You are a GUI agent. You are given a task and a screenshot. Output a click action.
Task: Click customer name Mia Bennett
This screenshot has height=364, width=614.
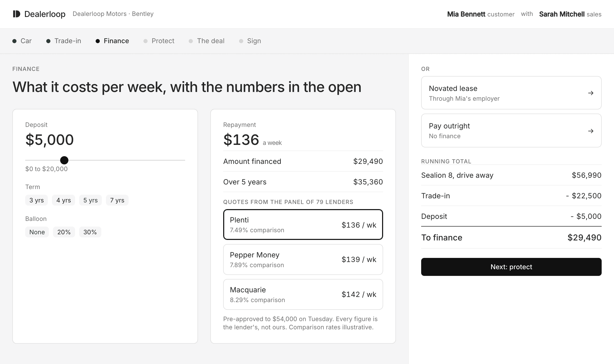[x=466, y=14]
